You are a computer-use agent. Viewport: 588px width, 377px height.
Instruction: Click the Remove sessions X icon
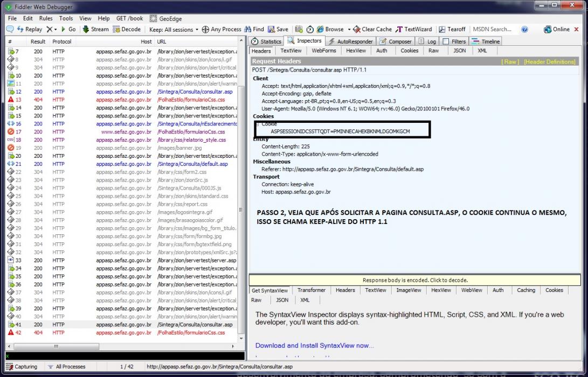tap(50, 29)
